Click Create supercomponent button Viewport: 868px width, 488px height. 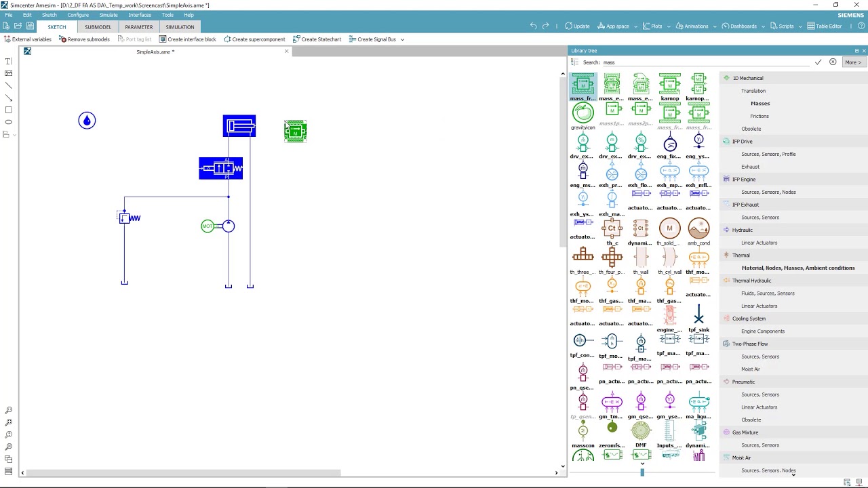pyautogui.click(x=254, y=39)
